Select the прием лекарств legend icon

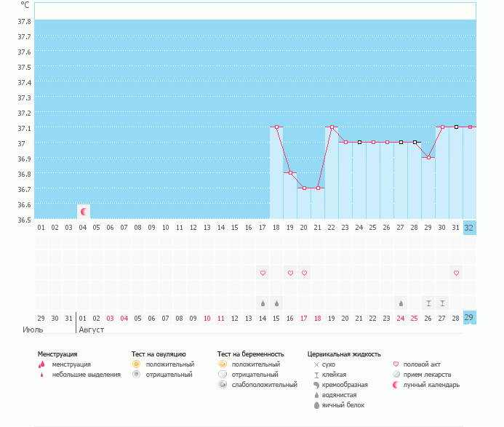coord(396,374)
